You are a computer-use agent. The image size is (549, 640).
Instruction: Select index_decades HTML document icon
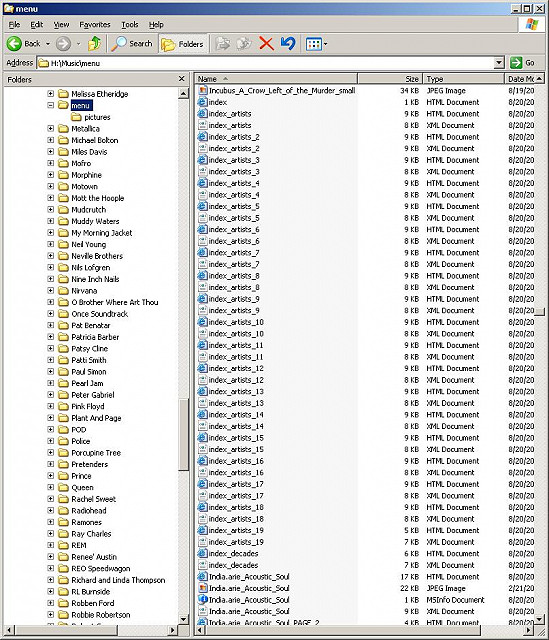[202, 553]
